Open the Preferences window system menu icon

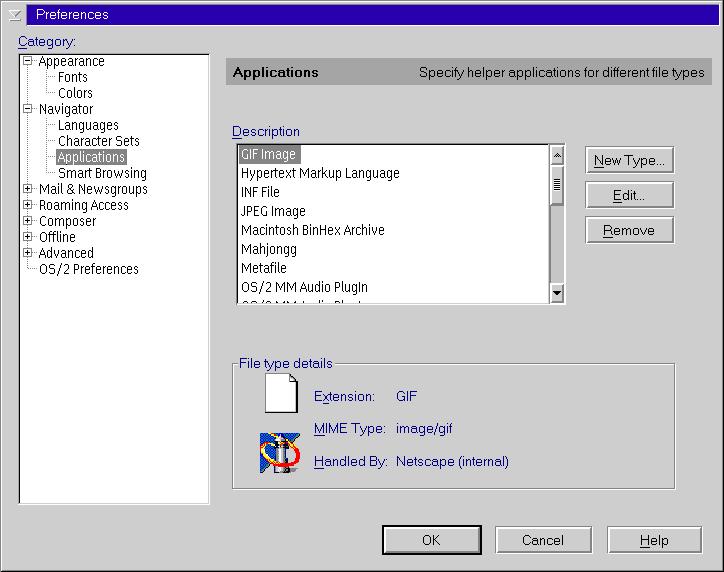[13, 14]
